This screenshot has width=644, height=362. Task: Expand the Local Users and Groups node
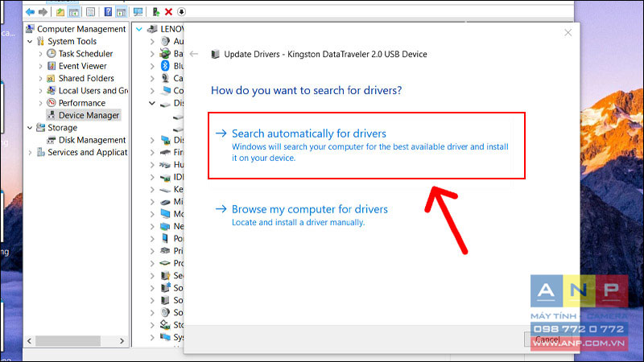[x=40, y=91]
